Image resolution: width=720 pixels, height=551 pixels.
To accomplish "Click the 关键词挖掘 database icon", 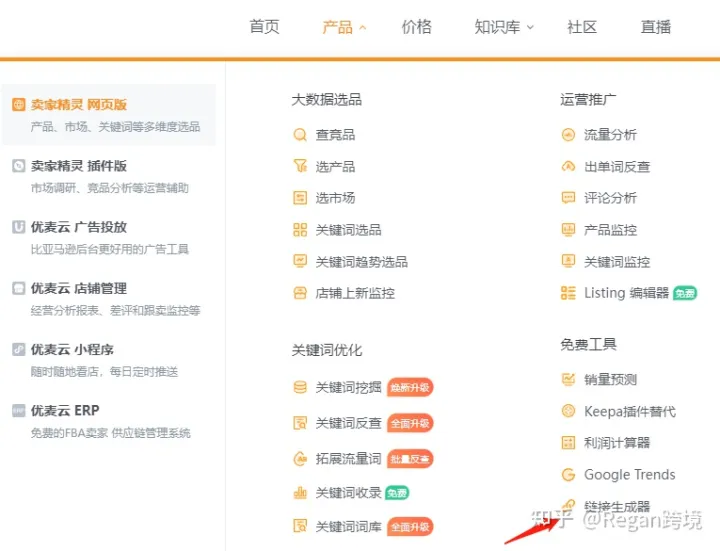I will coord(300,387).
